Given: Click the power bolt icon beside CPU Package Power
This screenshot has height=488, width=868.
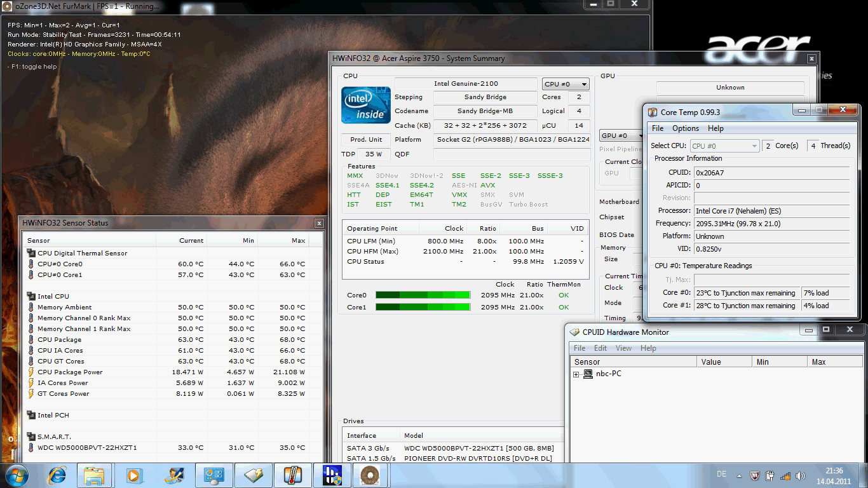Looking at the screenshot, I should pyautogui.click(x=31, y=372).
